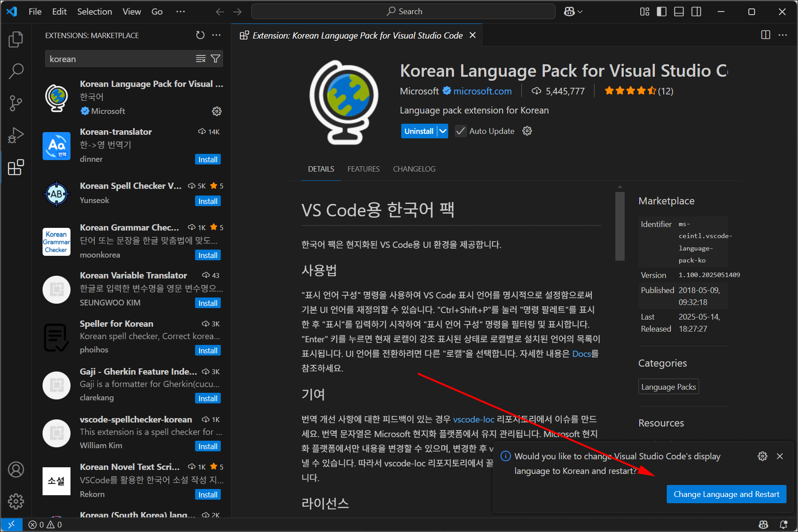
Task: Toggle the Auto Update checkbox
Action: coord(461,131)
